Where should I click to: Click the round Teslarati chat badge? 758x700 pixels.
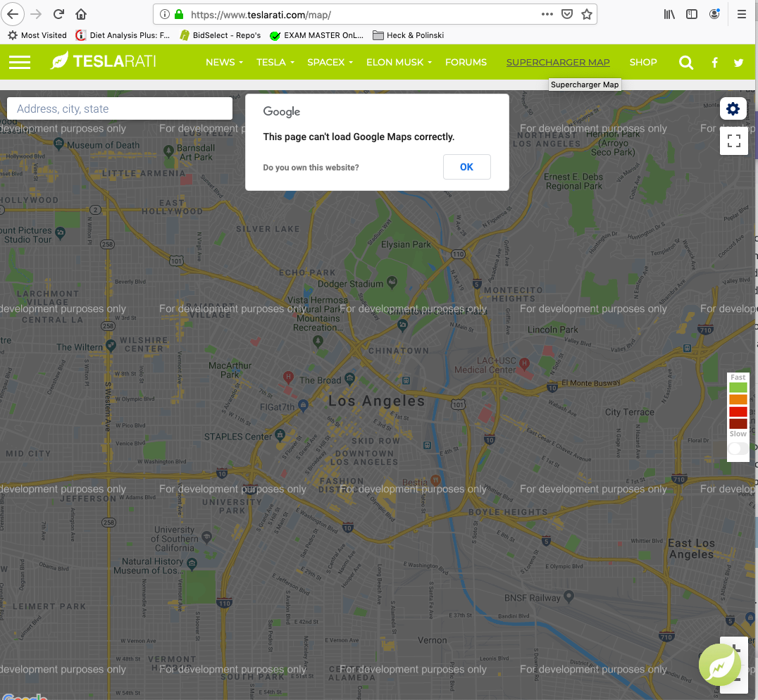tap(719, 665)
